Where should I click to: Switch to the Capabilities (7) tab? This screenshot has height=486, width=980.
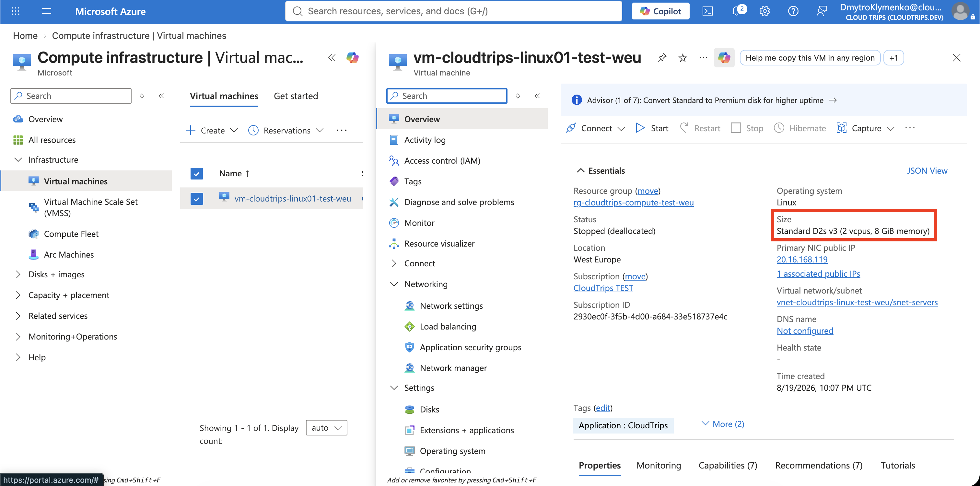(728, 466)
